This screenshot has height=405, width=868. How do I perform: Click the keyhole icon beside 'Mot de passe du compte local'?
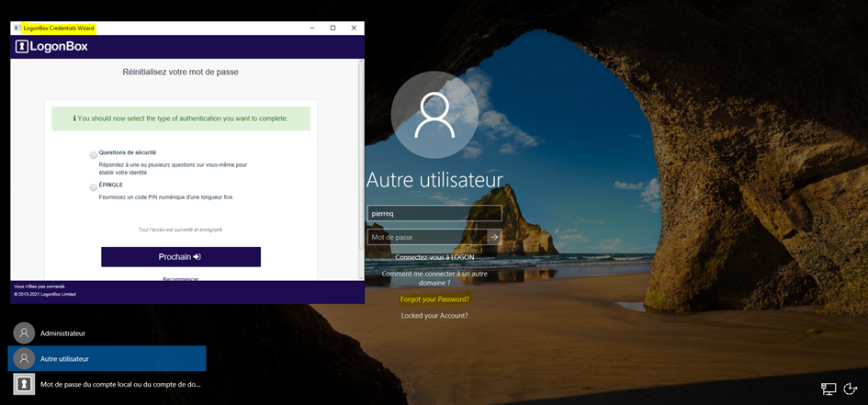[24, 384]
